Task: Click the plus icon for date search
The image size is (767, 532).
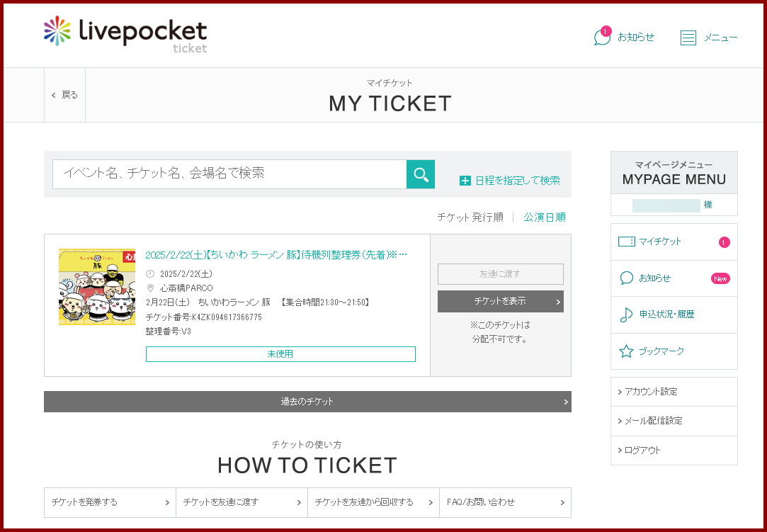Action: pyautogui.click(x=465, y=181)
